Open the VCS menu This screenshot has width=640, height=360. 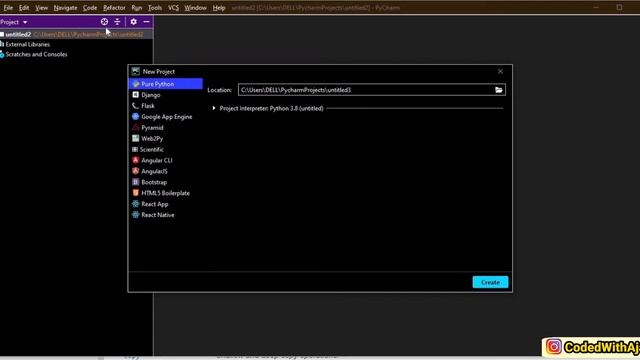pos(173,8)
